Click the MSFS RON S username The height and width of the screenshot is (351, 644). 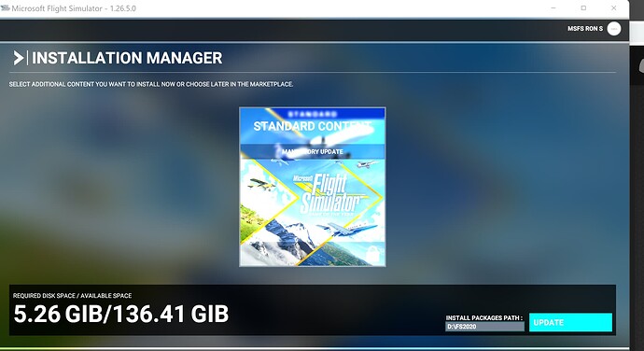click(585, 29)
